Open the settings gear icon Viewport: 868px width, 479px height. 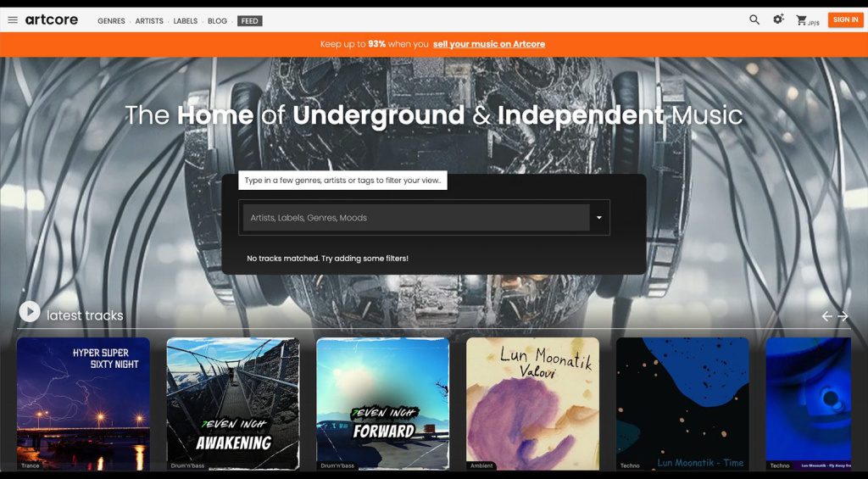pos(778,19)
